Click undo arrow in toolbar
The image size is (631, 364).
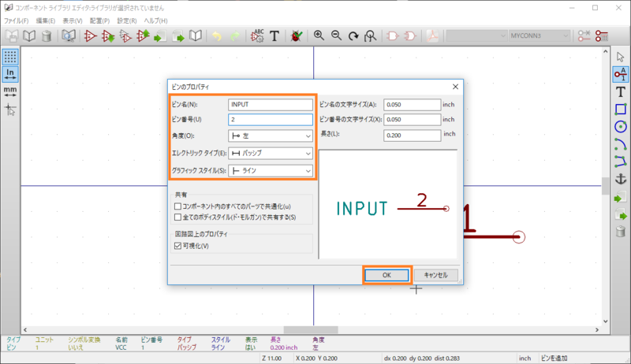[x=217, y=36]
